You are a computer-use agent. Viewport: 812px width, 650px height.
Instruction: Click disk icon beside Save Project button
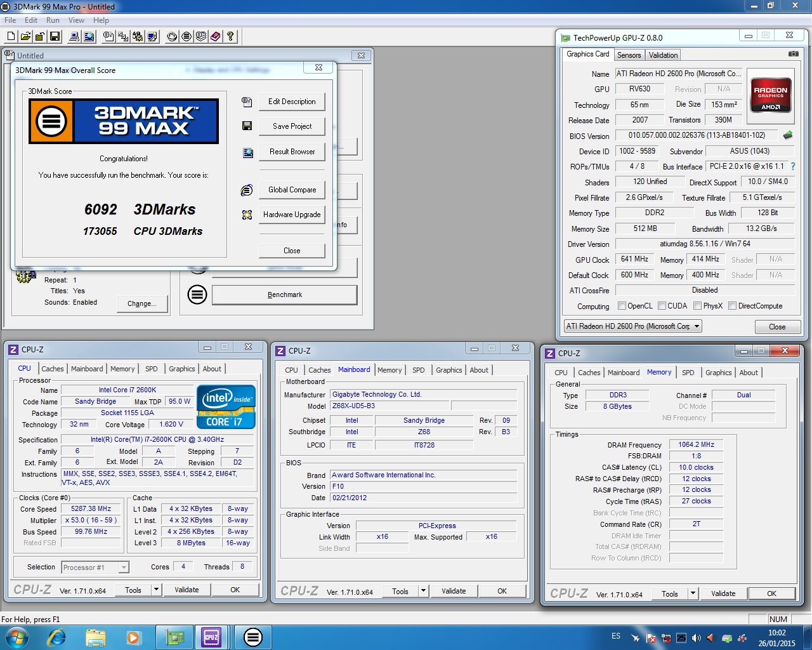(x=247, y=126)
